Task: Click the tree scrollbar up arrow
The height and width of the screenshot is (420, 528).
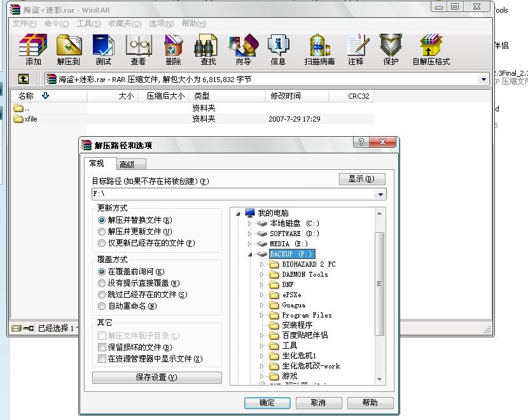Action: 380,213
